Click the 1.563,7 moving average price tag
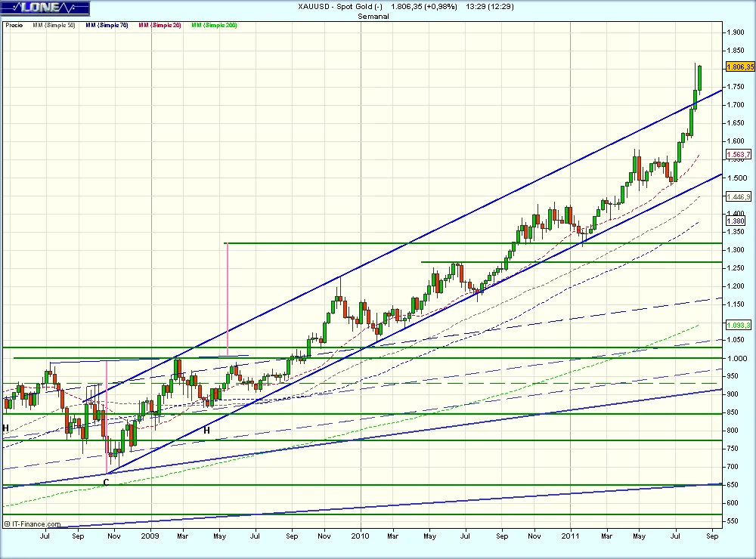 click(x=738, y=155)
